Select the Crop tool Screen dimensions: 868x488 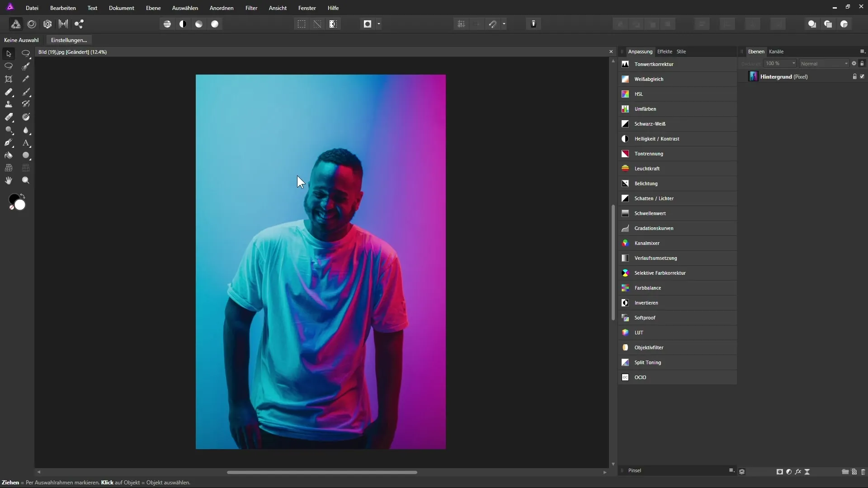tap(9, 79)
